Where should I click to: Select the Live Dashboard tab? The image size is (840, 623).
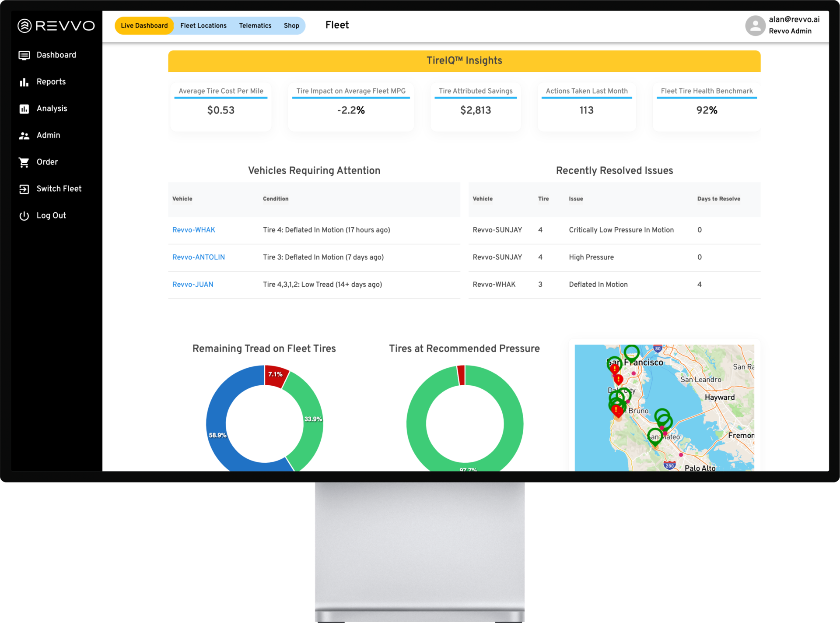pos(144,25)
